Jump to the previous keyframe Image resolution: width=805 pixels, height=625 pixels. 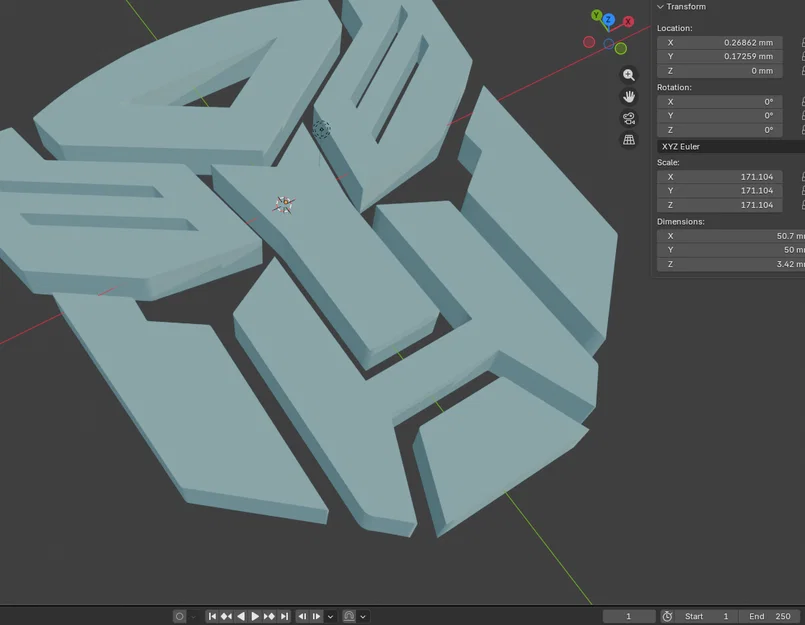(x=226, y=616)
